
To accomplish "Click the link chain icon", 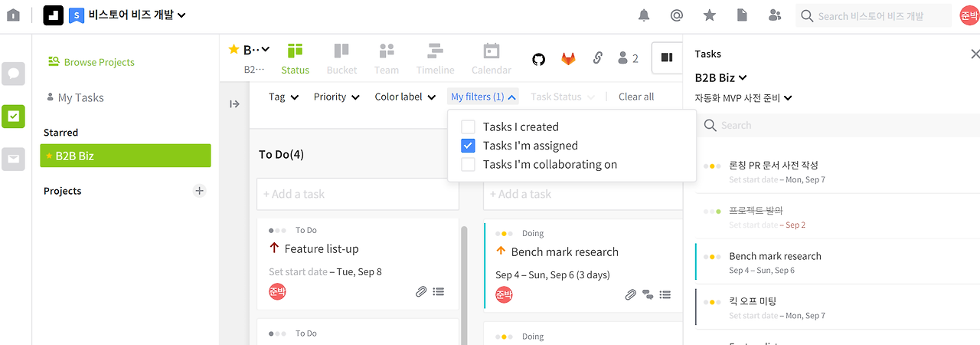I will (x=598, y=58).
